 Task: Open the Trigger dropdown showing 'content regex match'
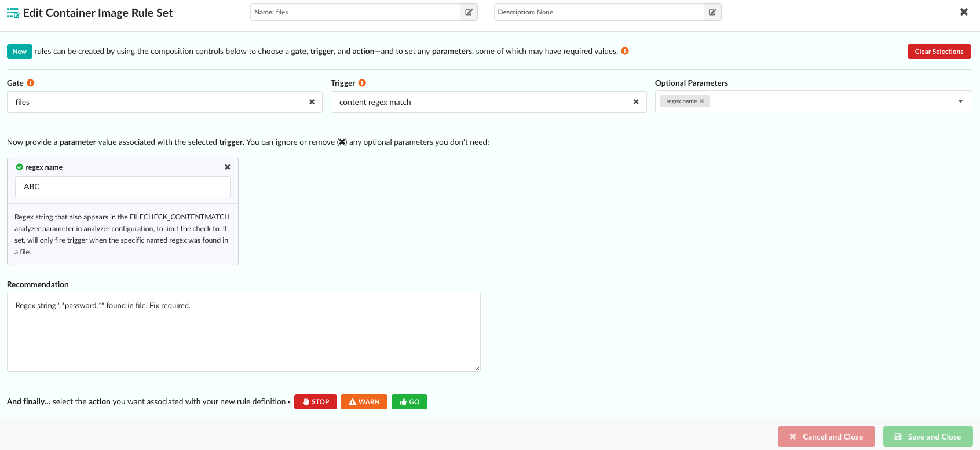pyautogui.click(x=481, y=102)
